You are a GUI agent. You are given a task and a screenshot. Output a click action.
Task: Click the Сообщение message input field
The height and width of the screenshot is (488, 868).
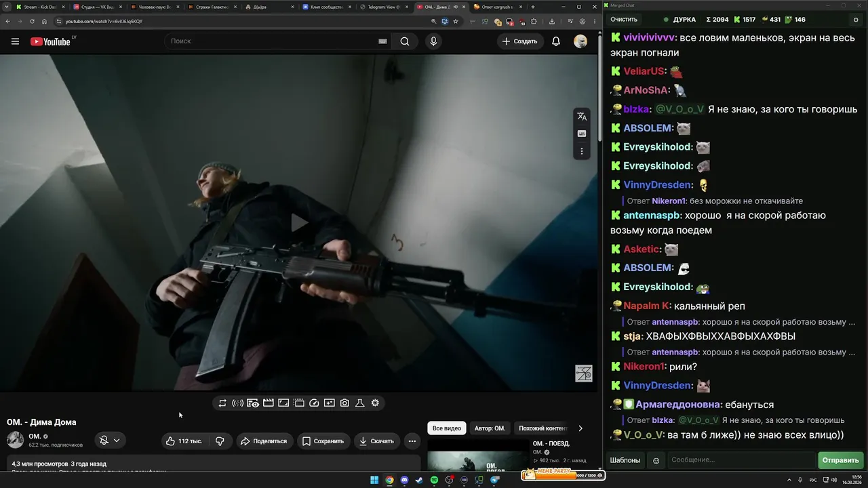pos(741,460)
